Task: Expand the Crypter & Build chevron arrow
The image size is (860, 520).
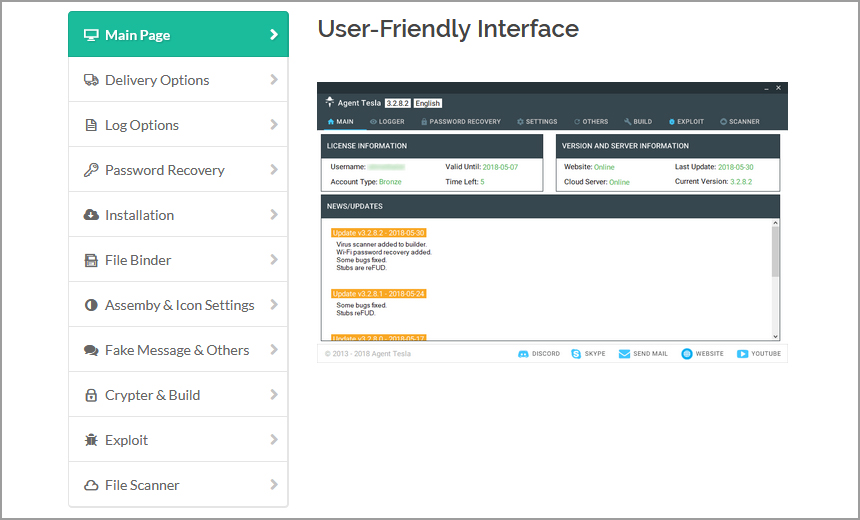Action: coord(274,395)
